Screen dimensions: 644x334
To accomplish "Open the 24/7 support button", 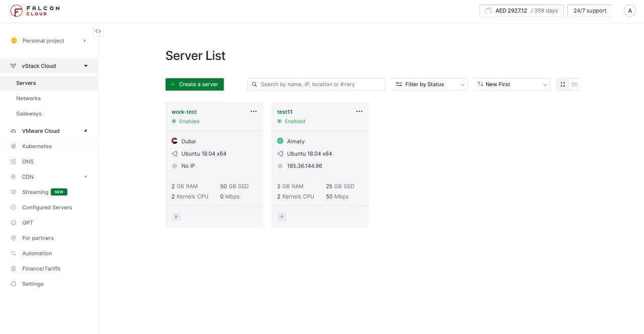I will point(590,11).
